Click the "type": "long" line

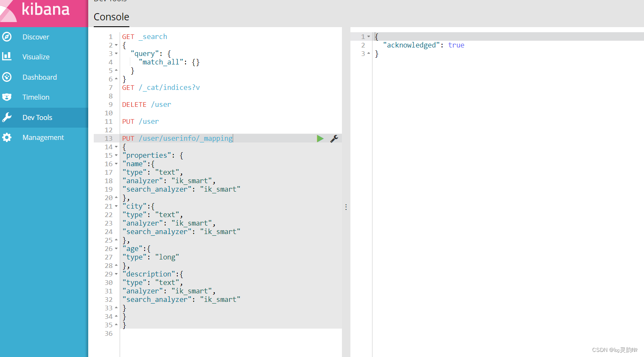pyautogui.click(x=151, y=257)
